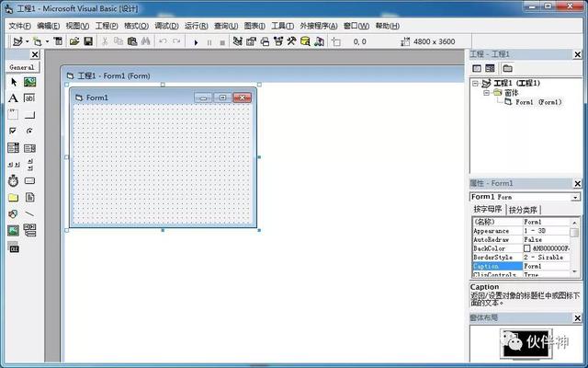
Task: Select the OptionButton control tool
Action: tap(29, 131)
